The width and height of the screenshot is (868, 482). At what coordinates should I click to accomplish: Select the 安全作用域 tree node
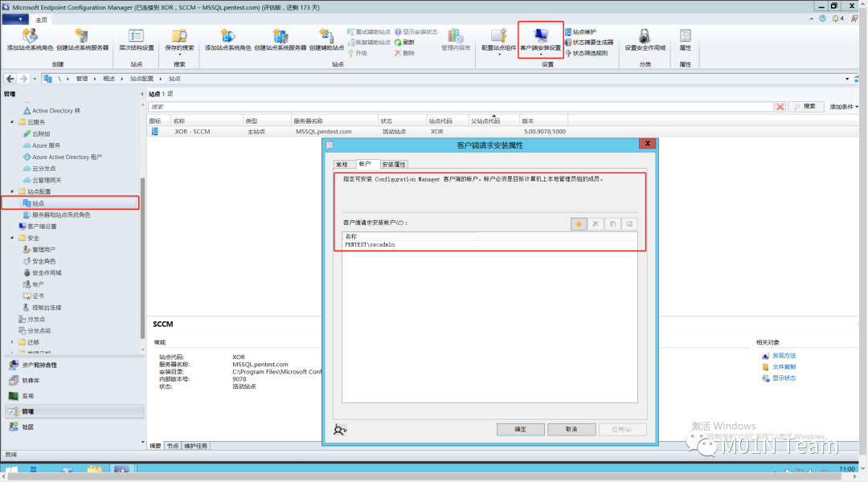tap(42, 273)
